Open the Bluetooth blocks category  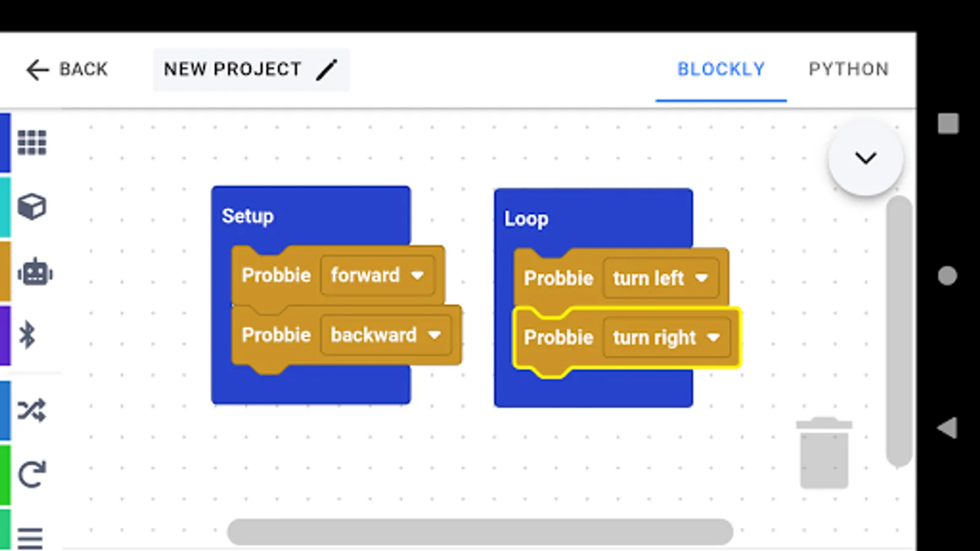coord(27,335)
